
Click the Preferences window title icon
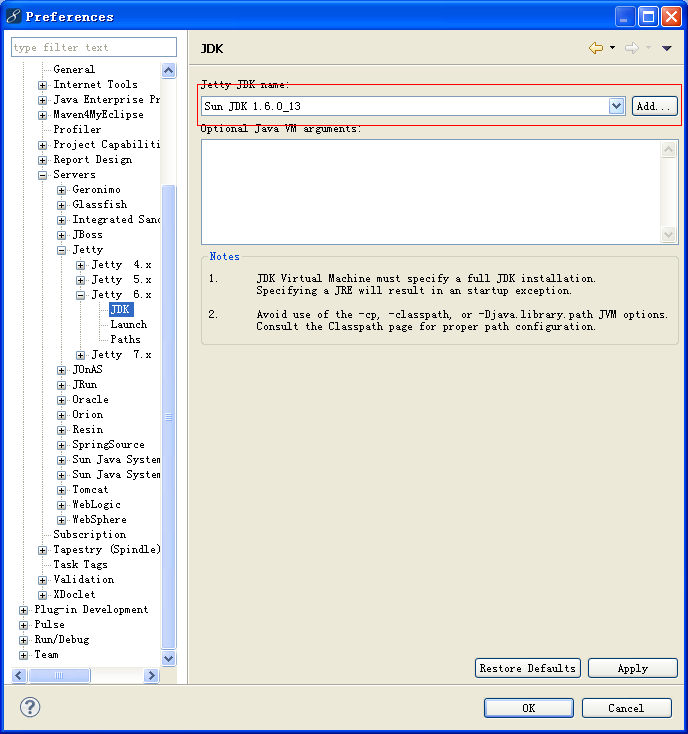point(14,16)
